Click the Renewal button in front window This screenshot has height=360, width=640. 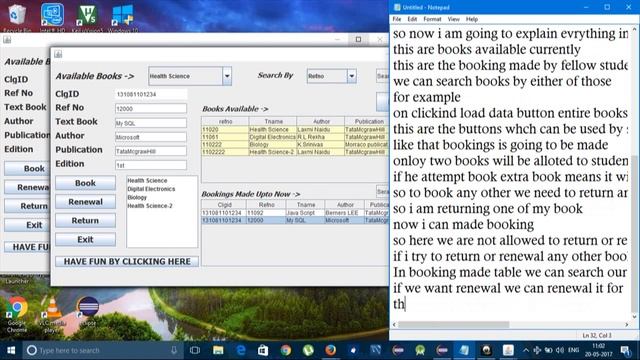click(x=85, y=202)
